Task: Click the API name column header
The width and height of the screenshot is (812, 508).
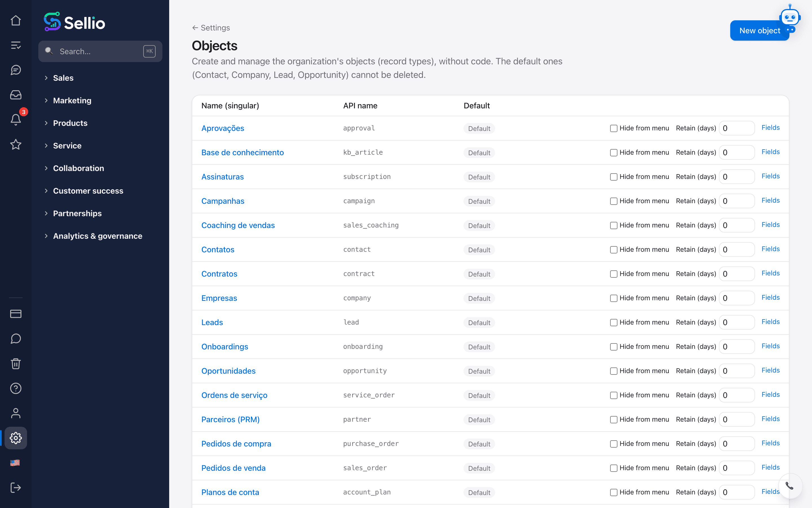Action: pyautogui.click(x=360, y=106)
